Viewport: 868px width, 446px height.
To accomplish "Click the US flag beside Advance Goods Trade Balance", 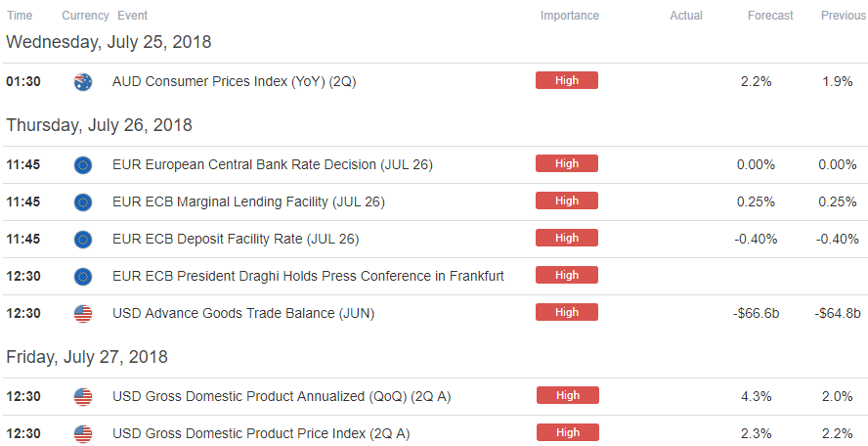I will [x=83, y=314].
